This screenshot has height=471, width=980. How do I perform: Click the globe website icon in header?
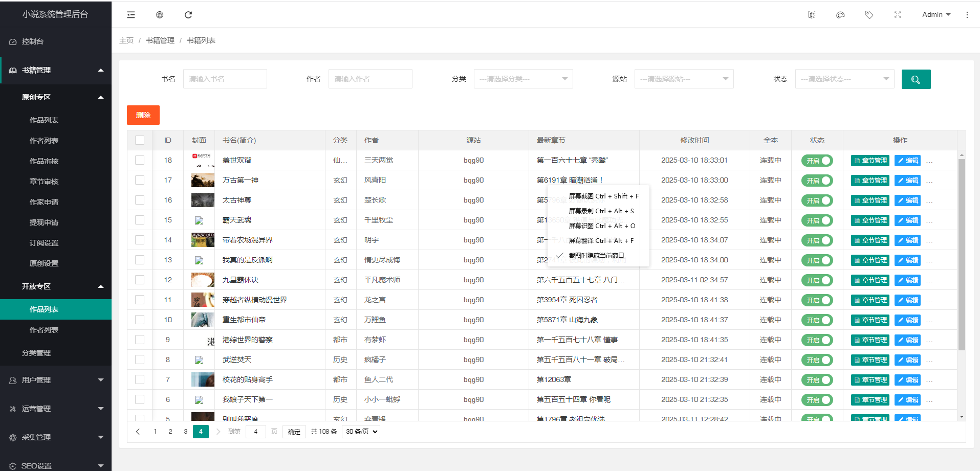point(160,15)
